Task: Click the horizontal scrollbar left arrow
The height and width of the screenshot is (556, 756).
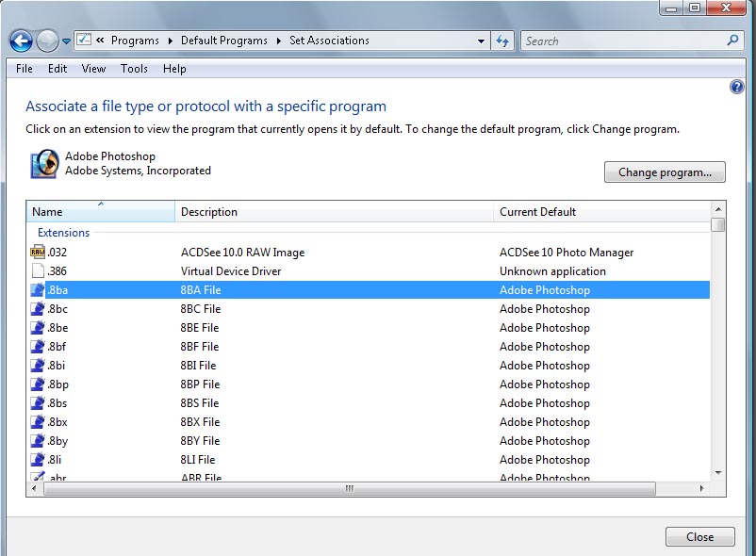Action: (x=34, y=488)
